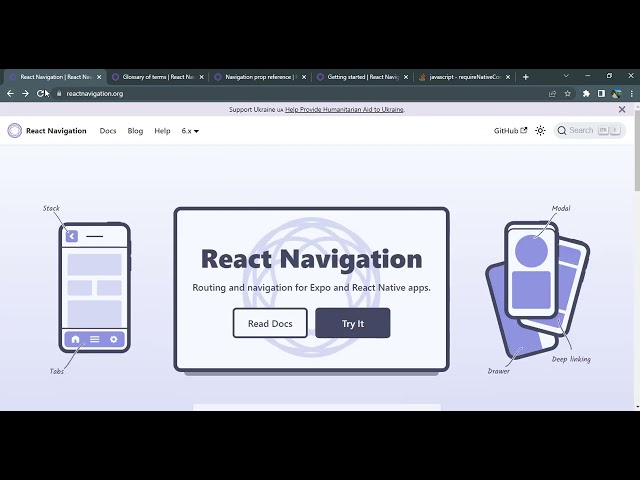Open the GitHub external link
Viewport: 640px width, 480px height.
[510, 131]
